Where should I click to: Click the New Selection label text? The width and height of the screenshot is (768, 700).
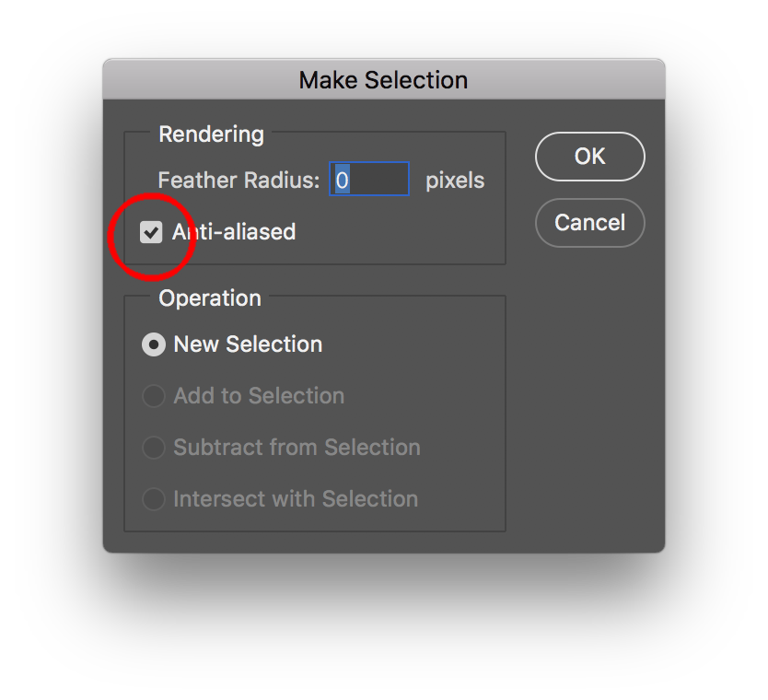coord(248,344)
